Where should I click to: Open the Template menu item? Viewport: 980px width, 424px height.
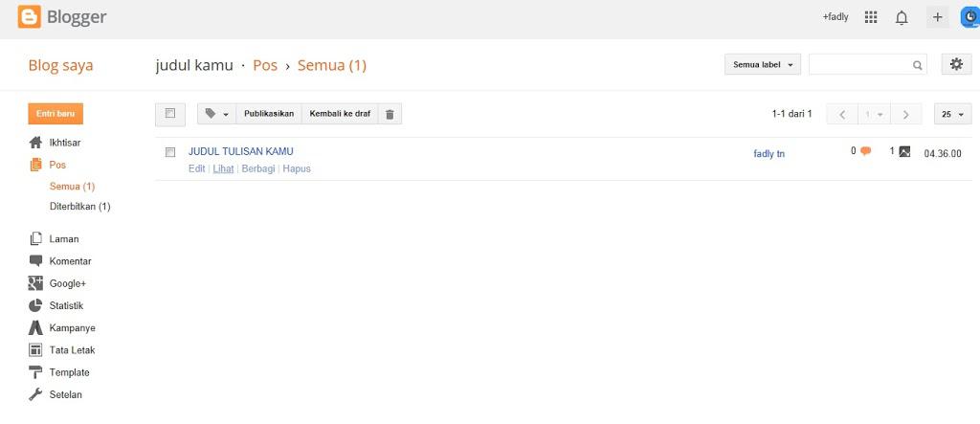click(69, 372)
